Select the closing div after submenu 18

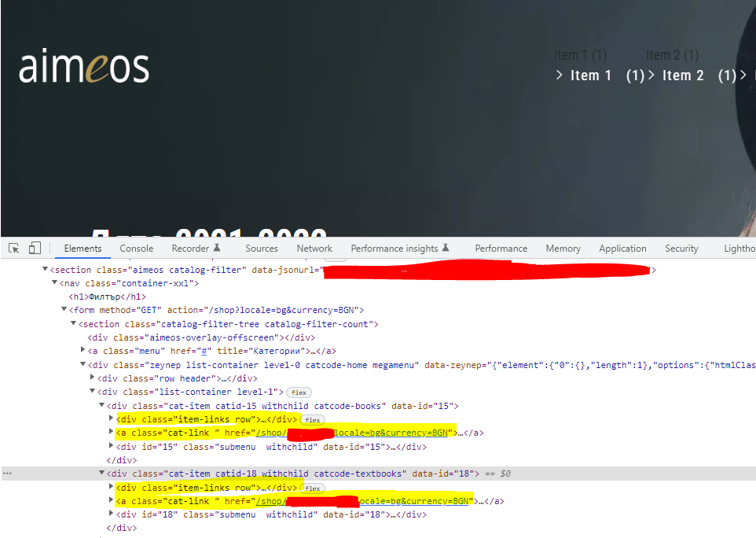tap(122, 529)
